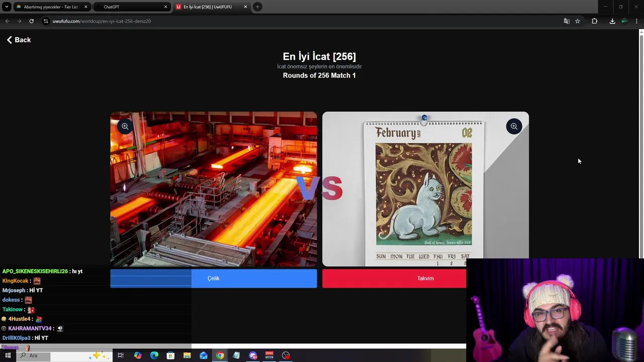Switch to Chrome on the taskbar

(x=220, y=355)
